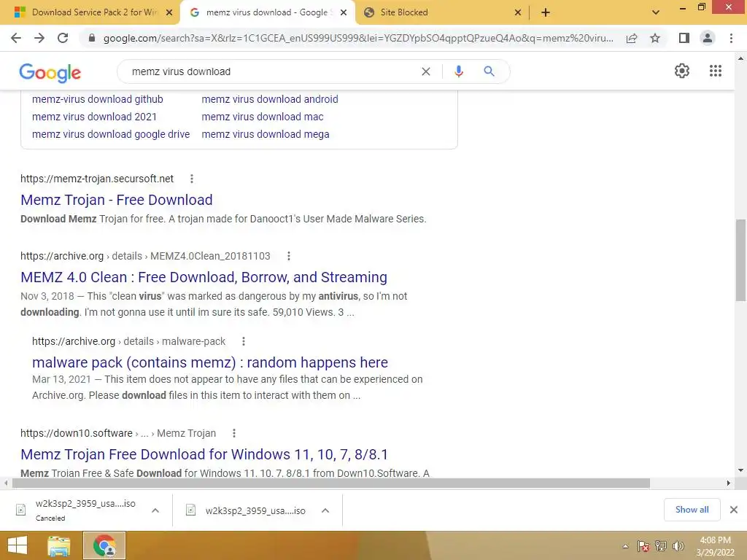Click the vertical page scrollbar thumb
This screenshot has height=560, width=747.
pos(740,260)
